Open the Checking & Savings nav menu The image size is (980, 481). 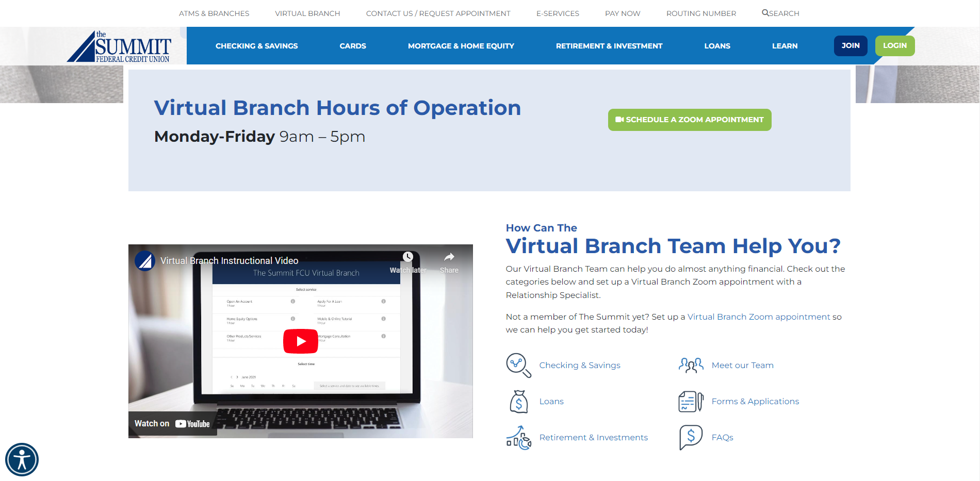[x=256, y=46]
